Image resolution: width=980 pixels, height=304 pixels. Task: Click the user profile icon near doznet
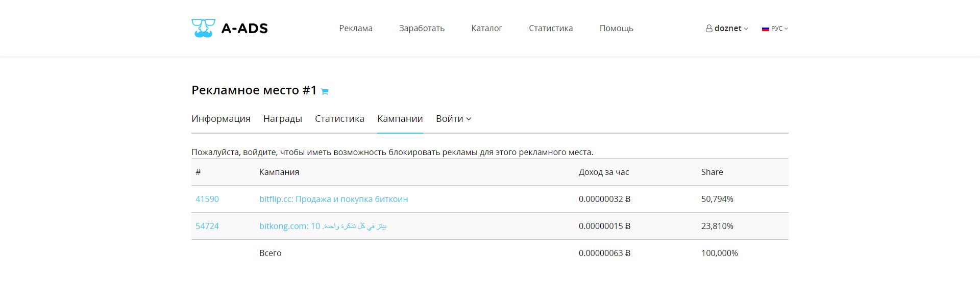tap(709, 29)
